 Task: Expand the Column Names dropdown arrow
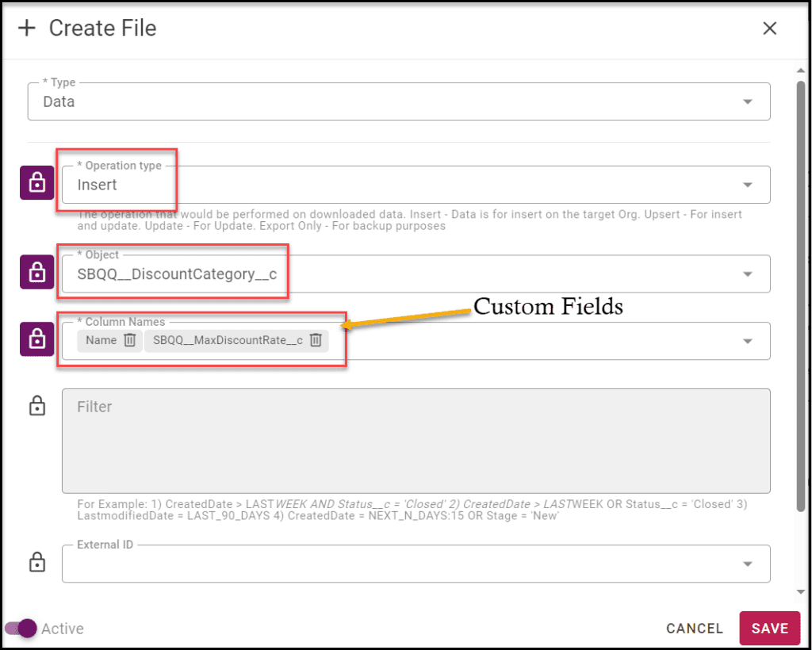747,341
